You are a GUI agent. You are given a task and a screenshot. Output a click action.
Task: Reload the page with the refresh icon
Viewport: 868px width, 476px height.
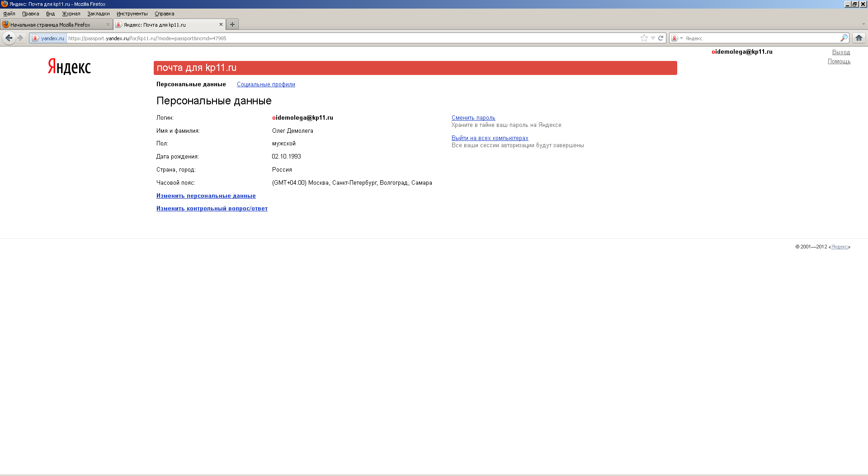pos(660,38)
